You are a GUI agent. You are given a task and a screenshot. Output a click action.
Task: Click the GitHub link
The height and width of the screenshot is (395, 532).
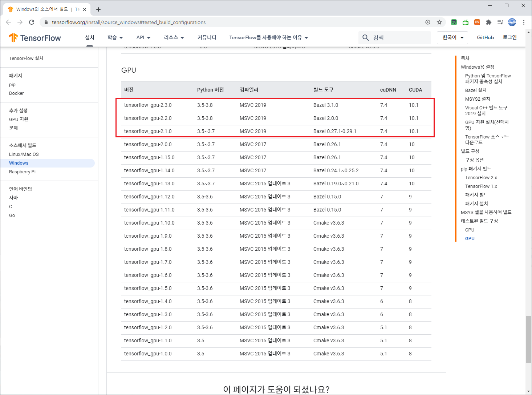click(x=485, y=37)
